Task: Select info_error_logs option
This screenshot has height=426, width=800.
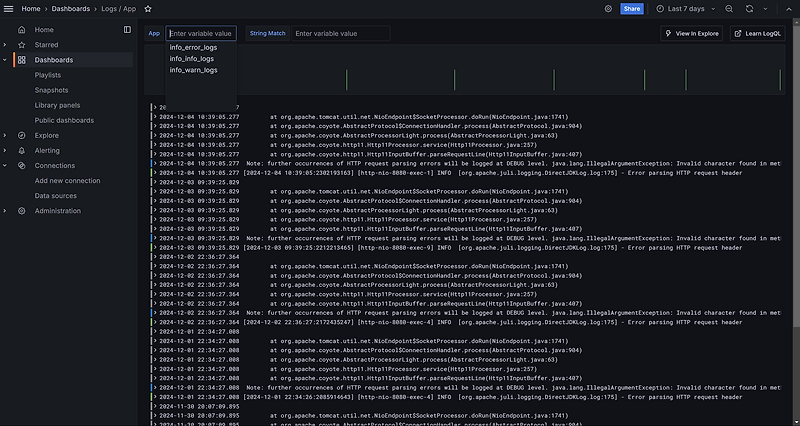Action: coord(193,47)
